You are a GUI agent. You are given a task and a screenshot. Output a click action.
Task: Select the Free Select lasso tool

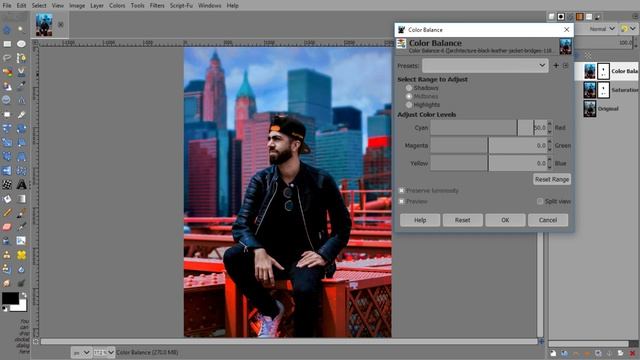point(7,58)
